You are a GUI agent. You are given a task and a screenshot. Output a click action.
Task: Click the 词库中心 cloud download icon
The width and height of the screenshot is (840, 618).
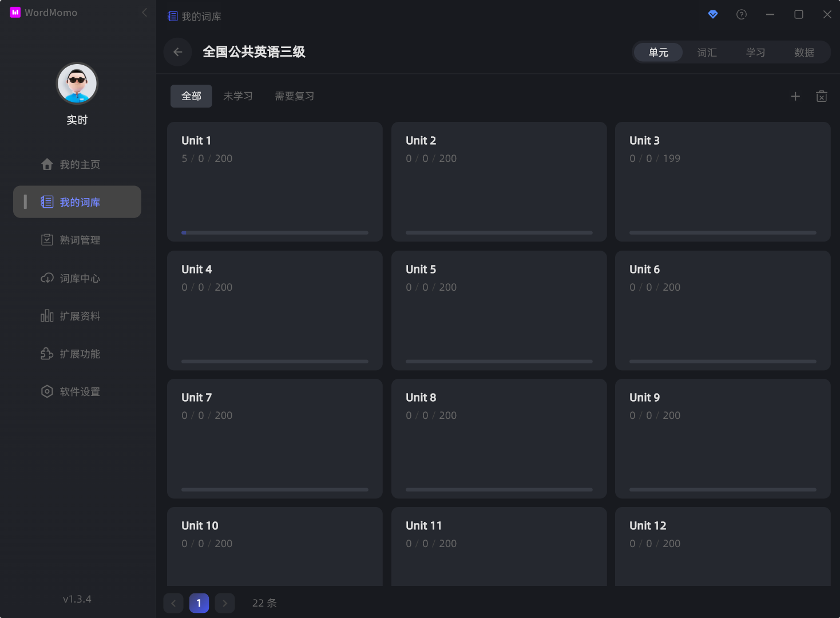47,278
